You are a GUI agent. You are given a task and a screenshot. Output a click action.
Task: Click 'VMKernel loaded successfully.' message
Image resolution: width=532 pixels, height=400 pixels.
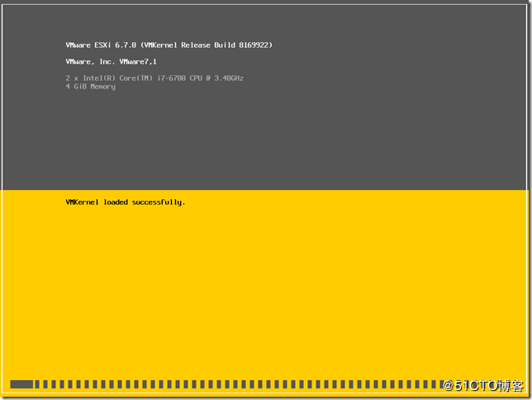126,202
